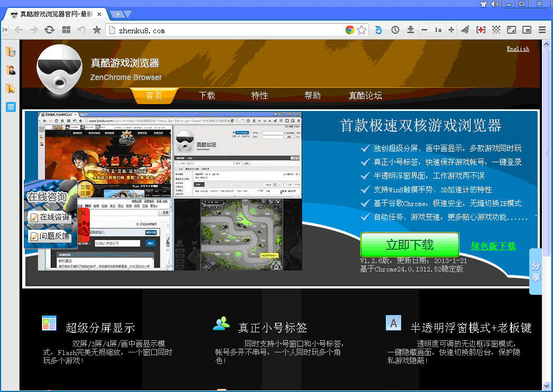Click the broom cleanup icon
This screenshot has height=392, width=553.
pos(465,30)
